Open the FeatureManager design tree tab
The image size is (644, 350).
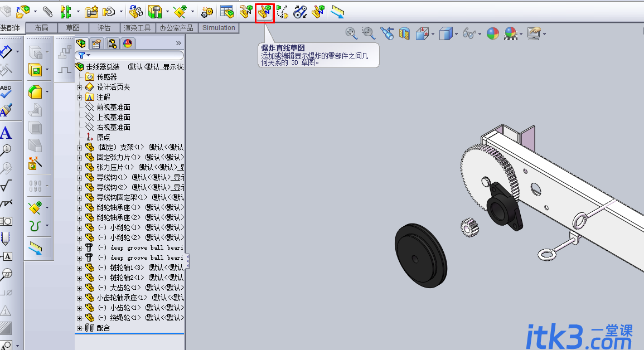click(x=81, y=43)
